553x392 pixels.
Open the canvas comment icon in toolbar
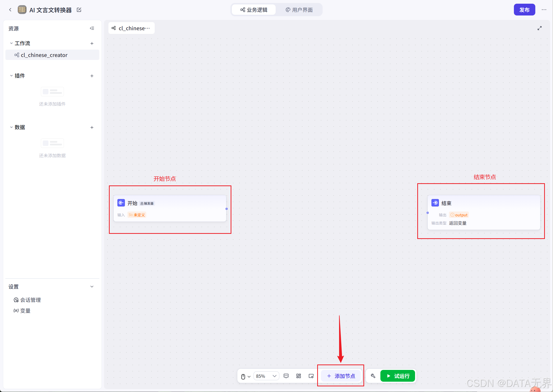[x=286, y=376]
